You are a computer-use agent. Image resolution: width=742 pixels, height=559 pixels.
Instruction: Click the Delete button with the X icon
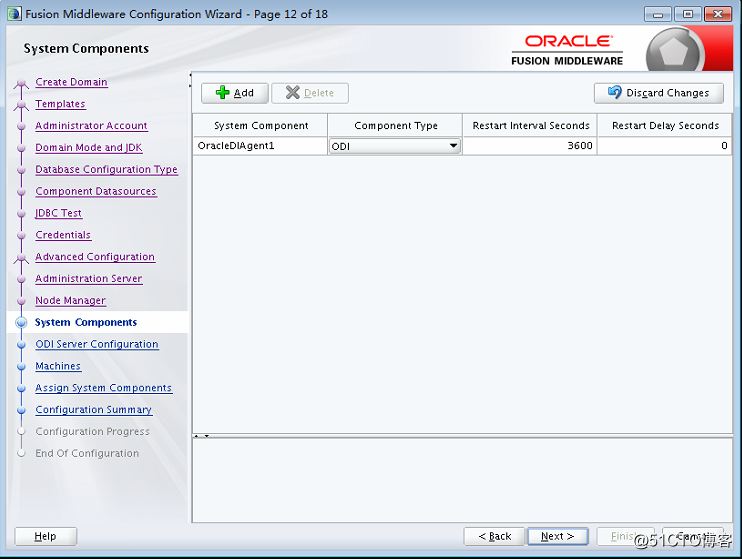coord(310,93)
